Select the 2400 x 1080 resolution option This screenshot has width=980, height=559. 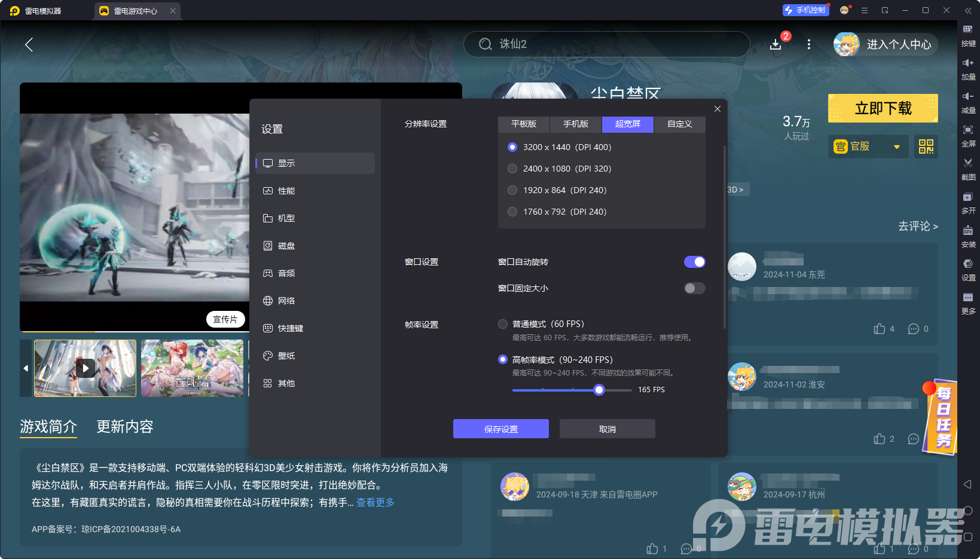(x=512, y=169)
